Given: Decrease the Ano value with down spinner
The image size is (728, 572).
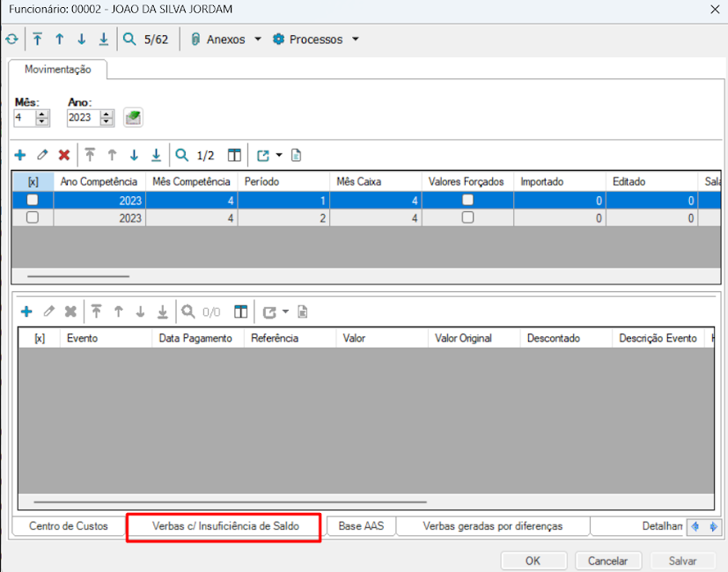Looking at the screenshot, I should pos(107,121).
